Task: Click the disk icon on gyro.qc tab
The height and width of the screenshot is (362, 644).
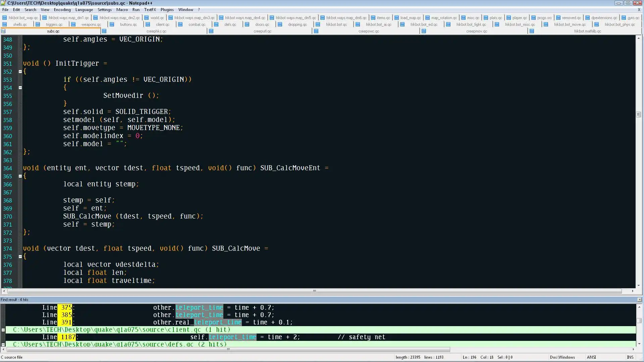Action: [624, 18]
